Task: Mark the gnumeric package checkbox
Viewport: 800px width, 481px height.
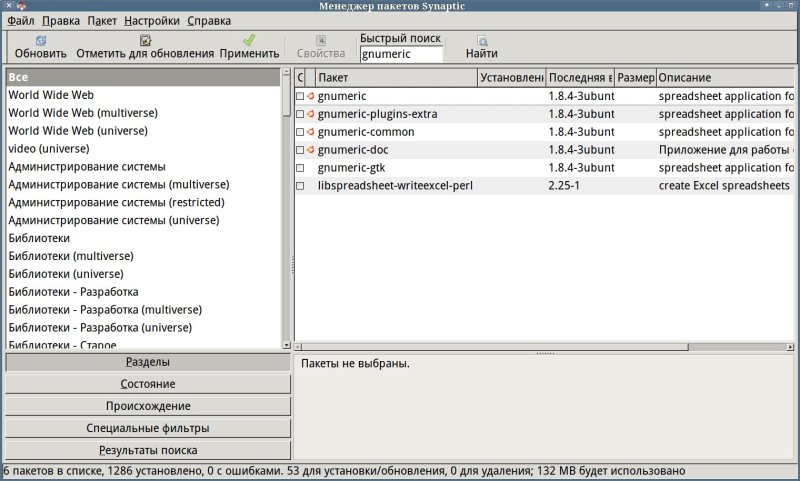Action: click(300, 96)
